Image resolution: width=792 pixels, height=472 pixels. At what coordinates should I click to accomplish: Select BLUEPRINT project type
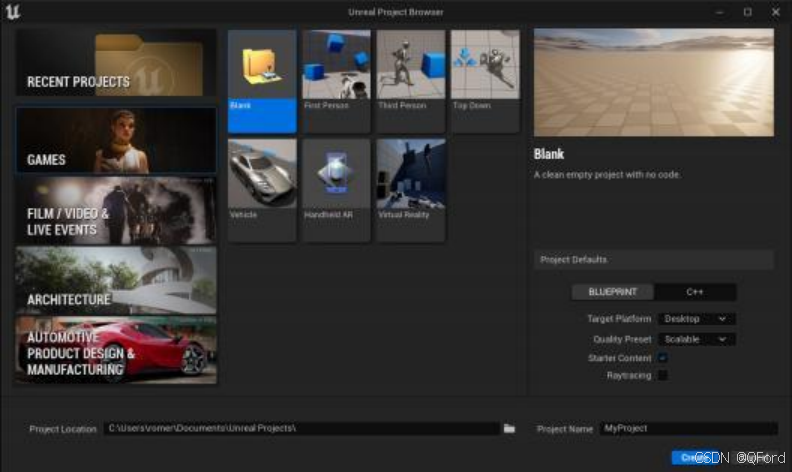[612, 292]
